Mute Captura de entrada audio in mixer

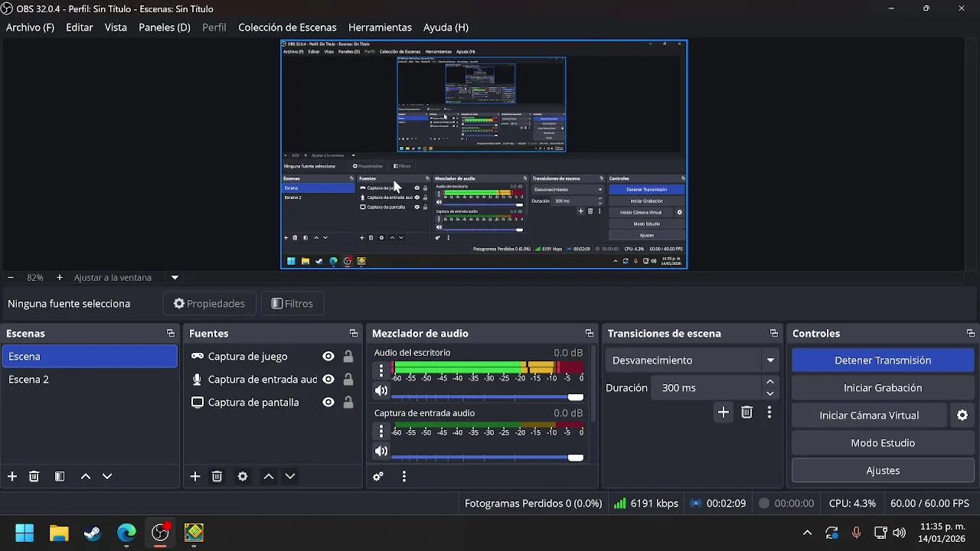coord(381,452)
